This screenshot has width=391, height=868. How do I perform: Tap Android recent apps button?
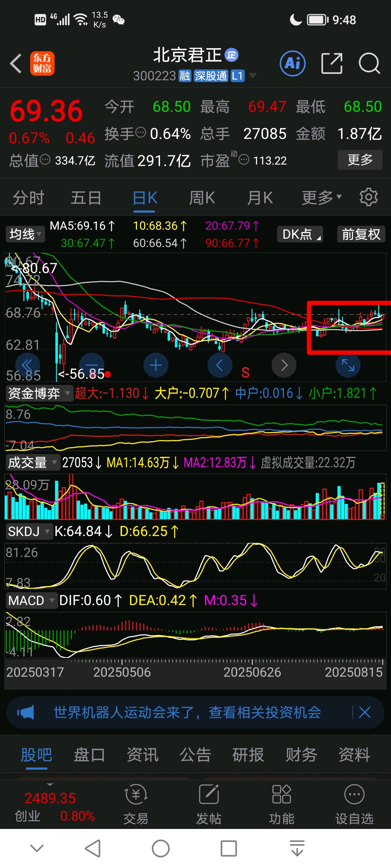229,848
